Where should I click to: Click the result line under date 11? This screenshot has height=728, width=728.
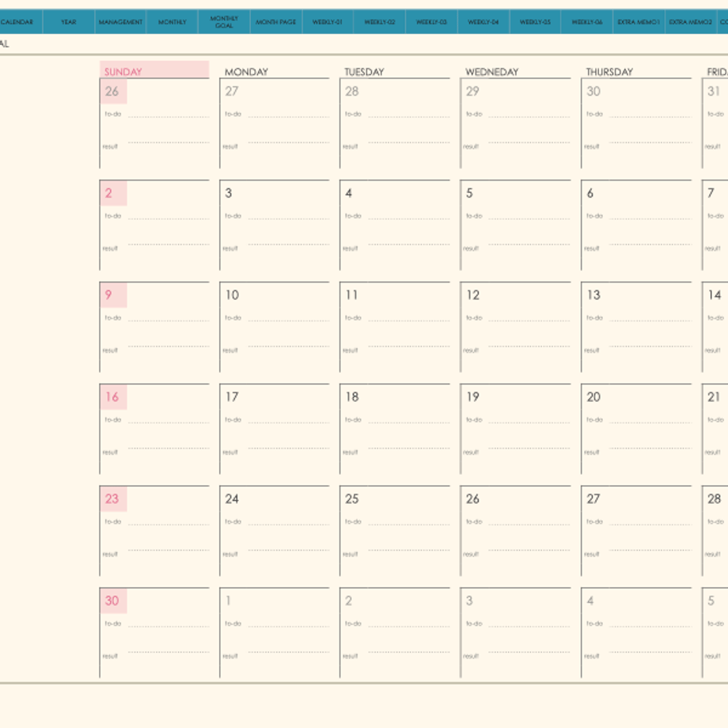pyautogui.click(x=408, y=346)
